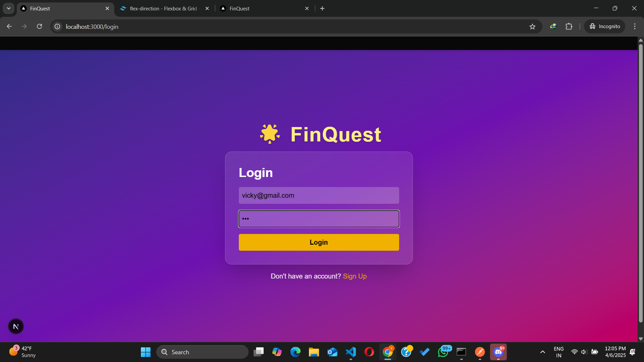Open the Next.js dev tools indicator
644x362 pixels.
click(x=16, y=326)
